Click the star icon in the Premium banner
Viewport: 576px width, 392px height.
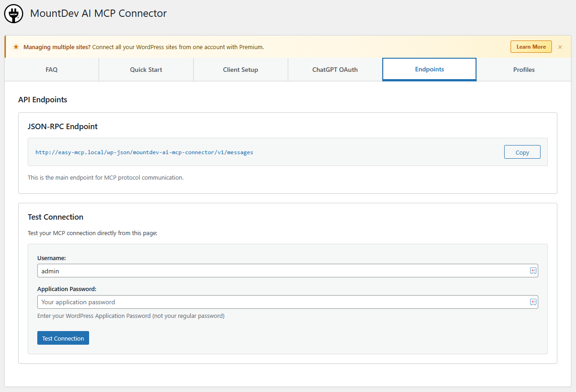point(16,47)
